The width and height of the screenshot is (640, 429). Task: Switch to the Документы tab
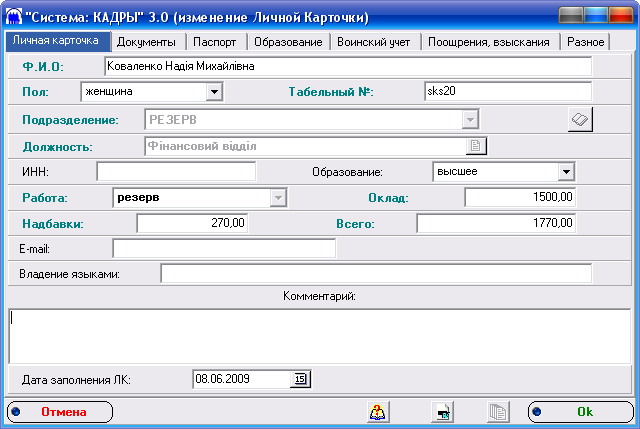tap(147, 42)
